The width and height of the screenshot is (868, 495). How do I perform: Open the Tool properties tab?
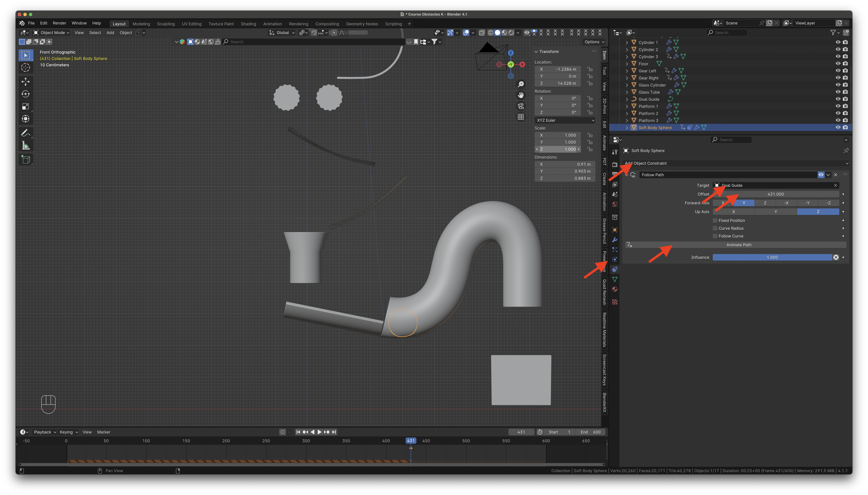point(614,152)
